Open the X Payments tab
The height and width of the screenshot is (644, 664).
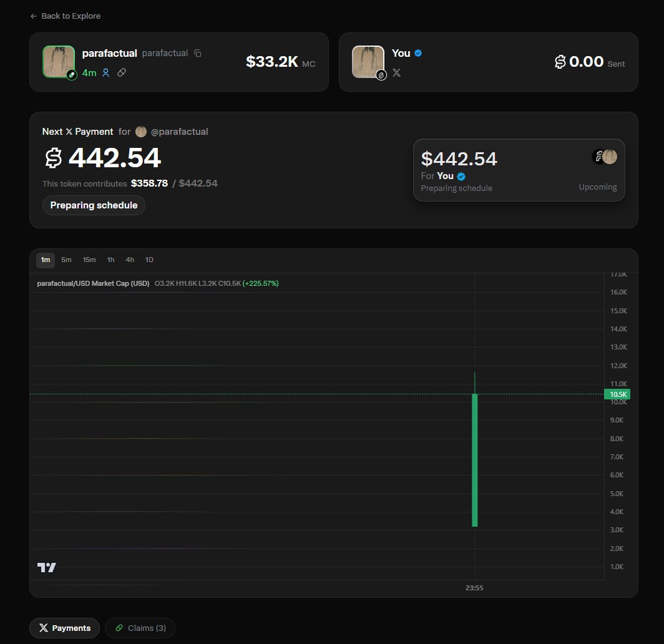64,628
